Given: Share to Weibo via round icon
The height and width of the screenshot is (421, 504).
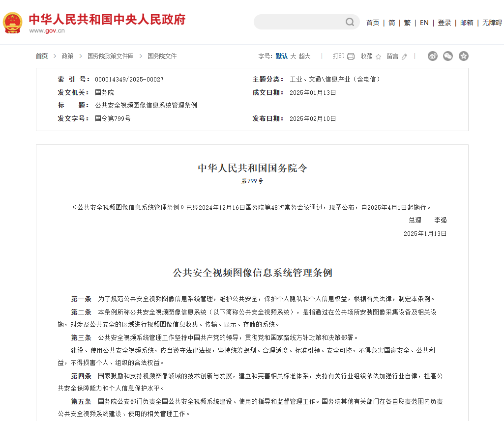Looking at the screenshot, I should pyautogui.click(x=432, y=56).
